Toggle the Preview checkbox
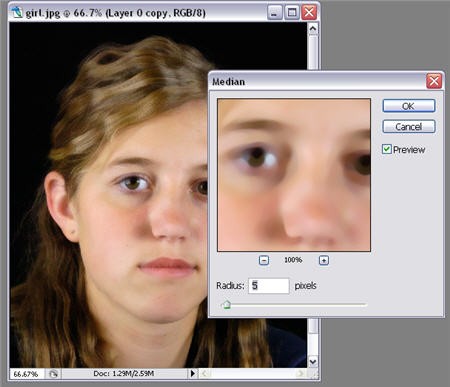 pyautogui.click(x=386, y=149)
